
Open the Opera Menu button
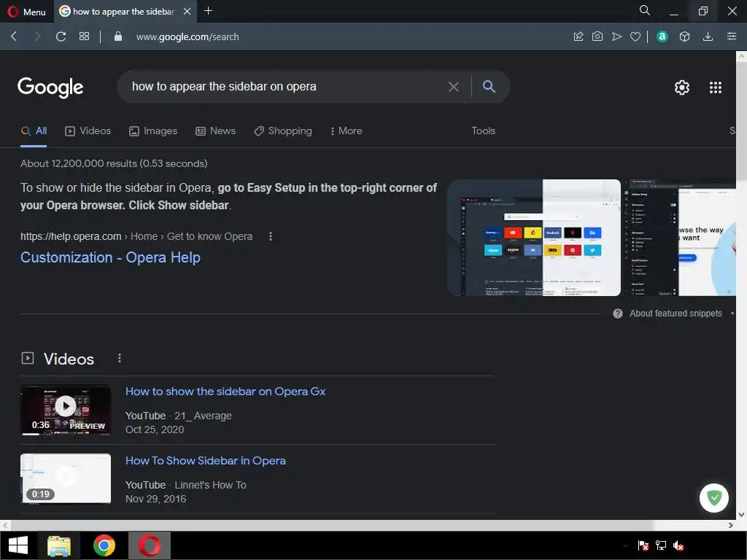point(27,12)
